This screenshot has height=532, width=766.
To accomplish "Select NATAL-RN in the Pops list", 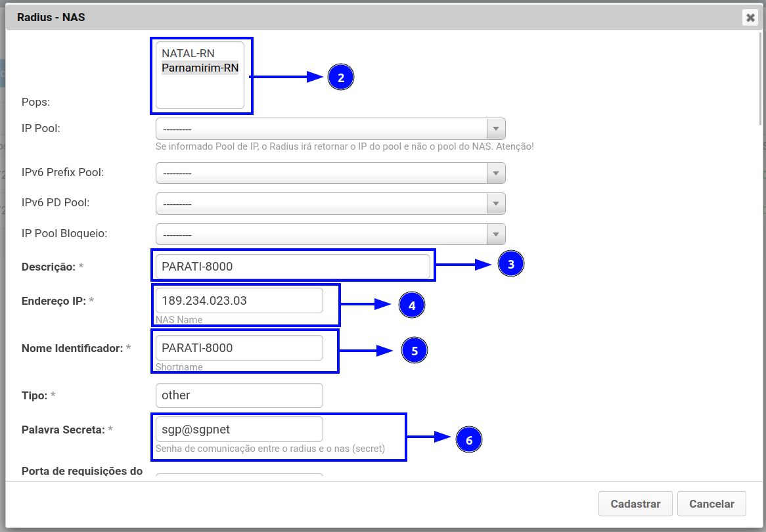I will (188, 53).
